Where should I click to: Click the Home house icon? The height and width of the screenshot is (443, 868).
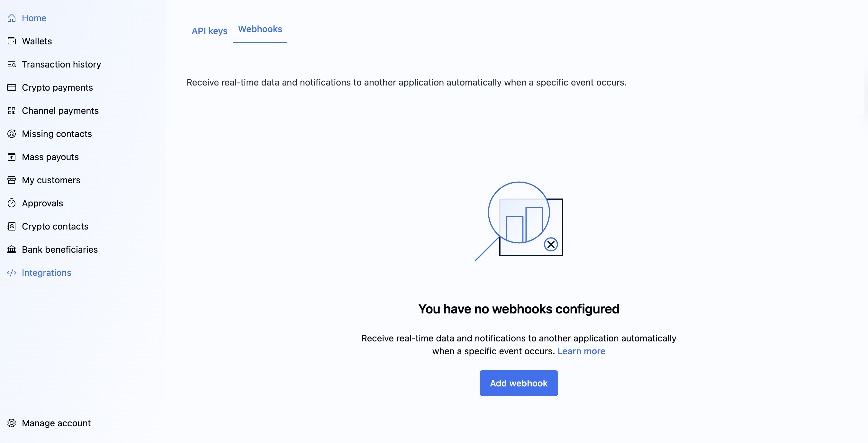(x=12, y=18)
